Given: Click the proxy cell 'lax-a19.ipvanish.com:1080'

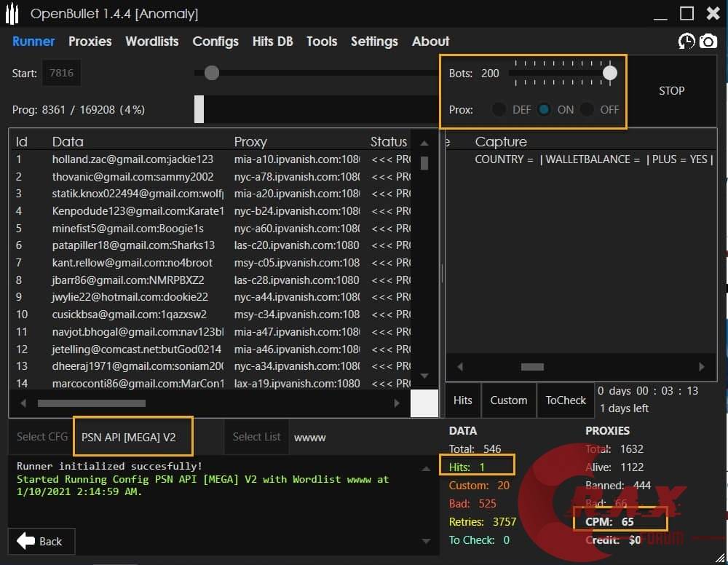Looking at the screenshot, I should [x=297, y=384].
